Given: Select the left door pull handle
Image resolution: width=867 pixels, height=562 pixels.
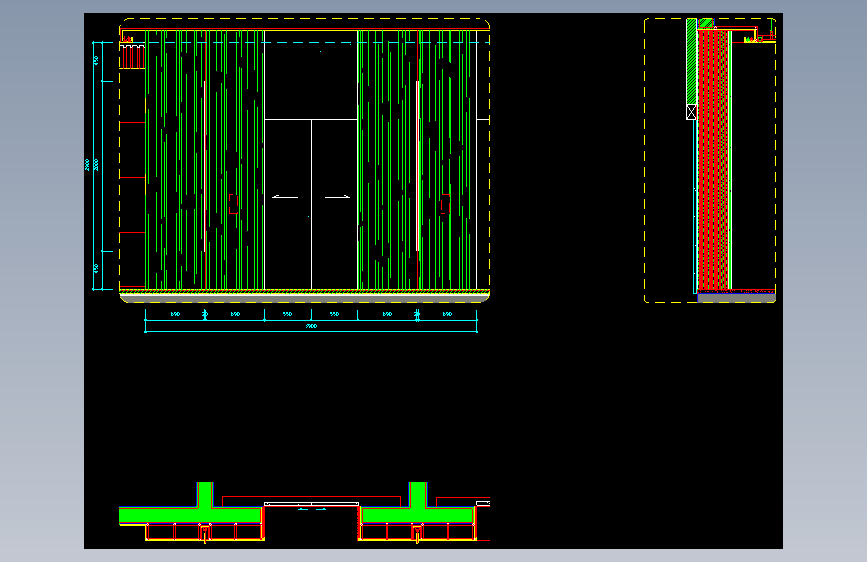Looking at the screenshot, I should tap(285, 196).
